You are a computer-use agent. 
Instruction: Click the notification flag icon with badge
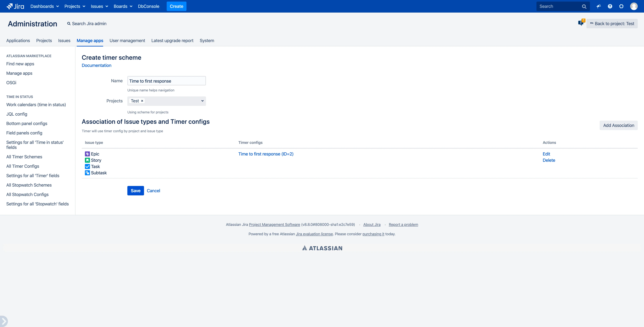(581, 23)
